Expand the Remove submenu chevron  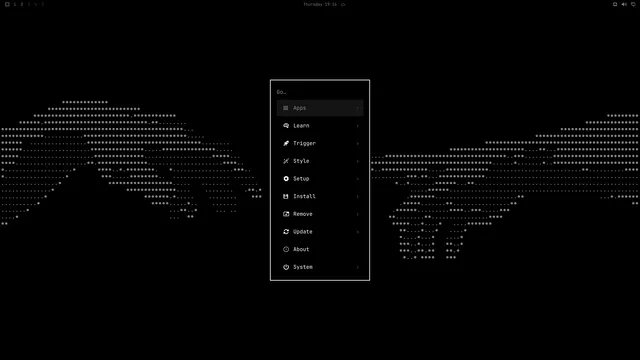pyautogui.click(x=358, y=214)
